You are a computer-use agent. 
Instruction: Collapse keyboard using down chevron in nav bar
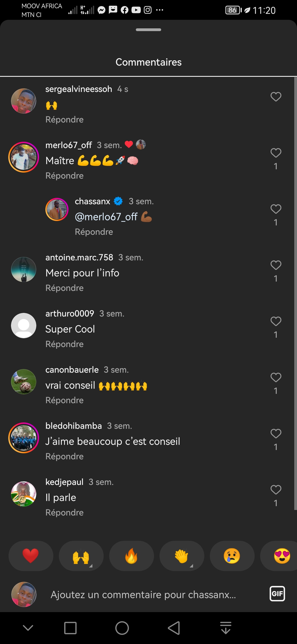tap(28, 628)
